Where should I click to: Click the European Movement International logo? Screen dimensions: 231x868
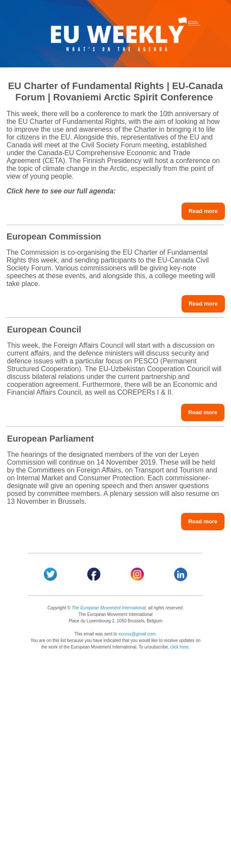(189, 22)
